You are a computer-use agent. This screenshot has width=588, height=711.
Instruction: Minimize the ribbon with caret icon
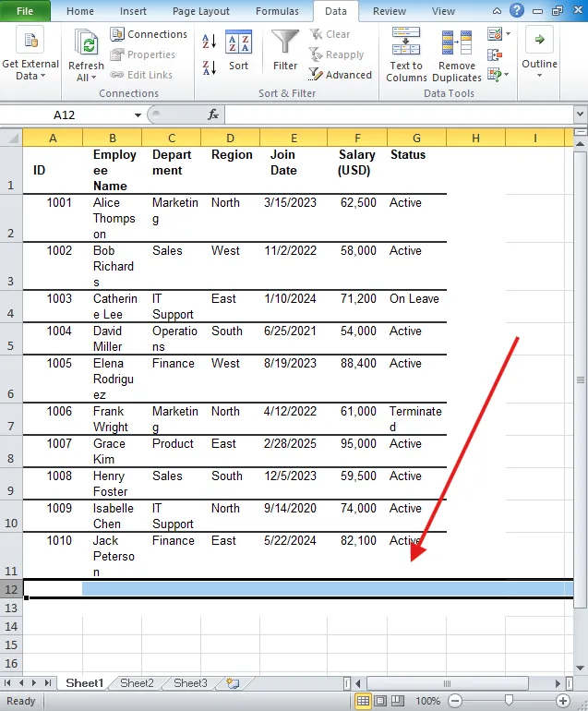(x=498, y=11)
